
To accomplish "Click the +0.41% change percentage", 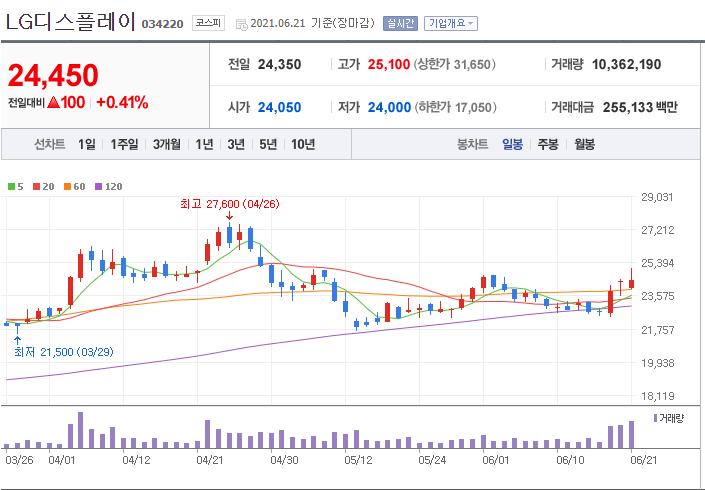I will pyautogui.click(x=122, y=102).
